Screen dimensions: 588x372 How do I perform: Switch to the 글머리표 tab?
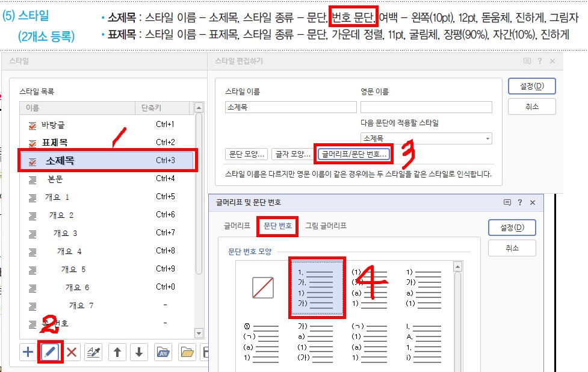[237, 226]
